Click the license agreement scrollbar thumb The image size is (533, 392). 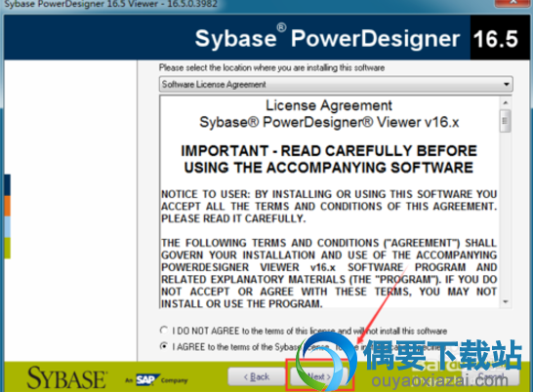505,121
